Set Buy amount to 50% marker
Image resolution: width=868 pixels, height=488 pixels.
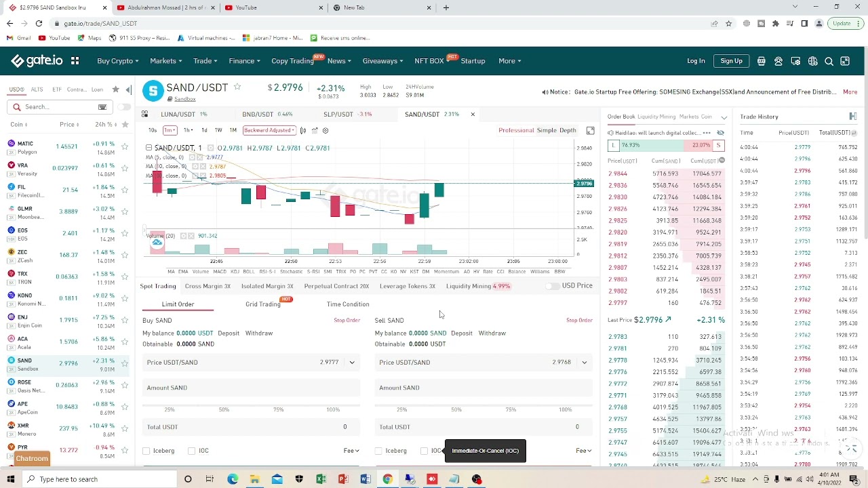224,409
